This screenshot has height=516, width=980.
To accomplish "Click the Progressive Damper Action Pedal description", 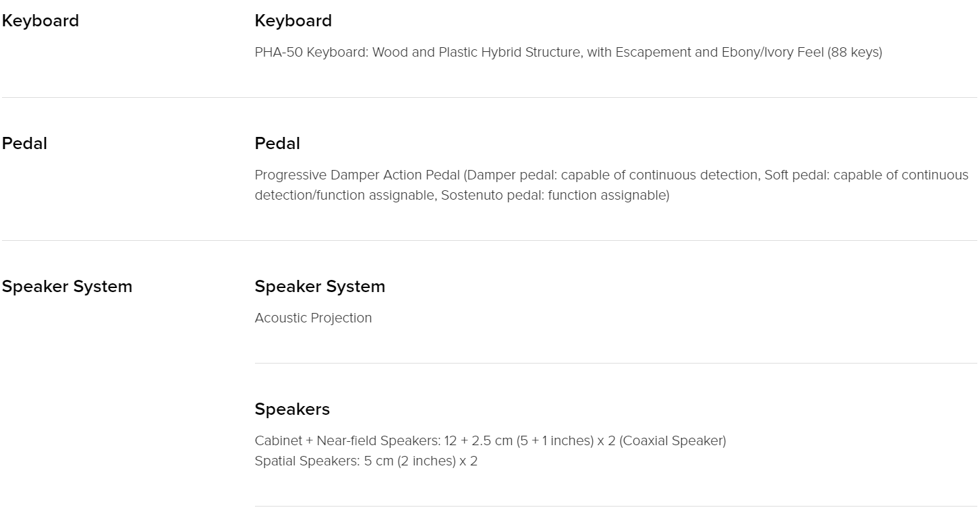I will [x=612, y=185].
